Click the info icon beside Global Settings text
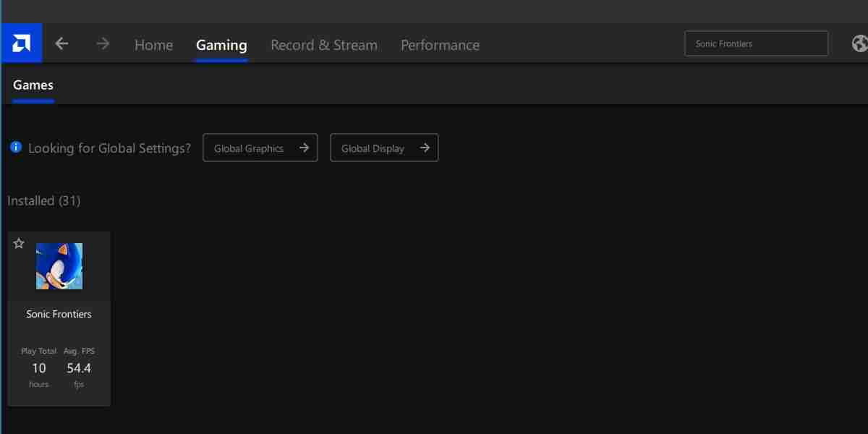 (14, 148)
